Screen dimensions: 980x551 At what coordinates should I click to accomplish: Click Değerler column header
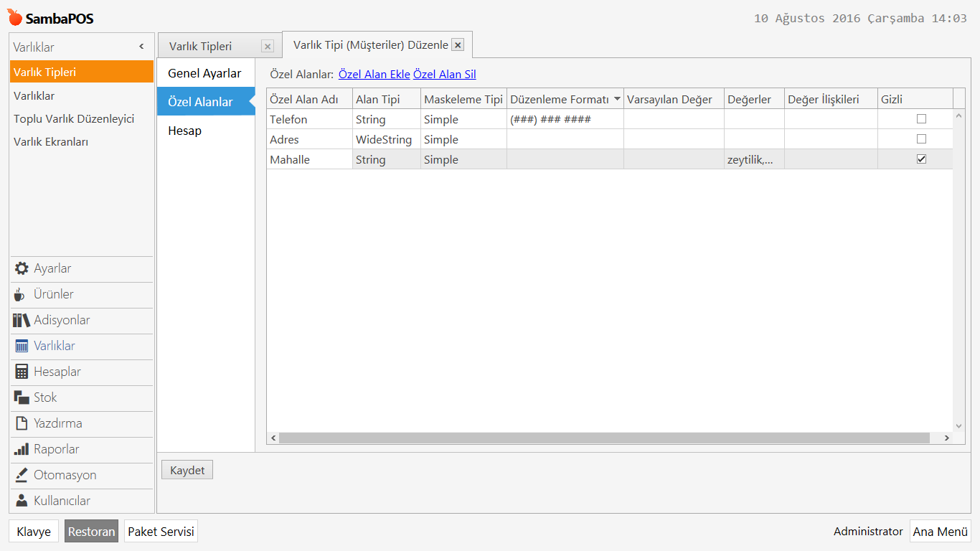pyautogui.click(x=754, y=99)
